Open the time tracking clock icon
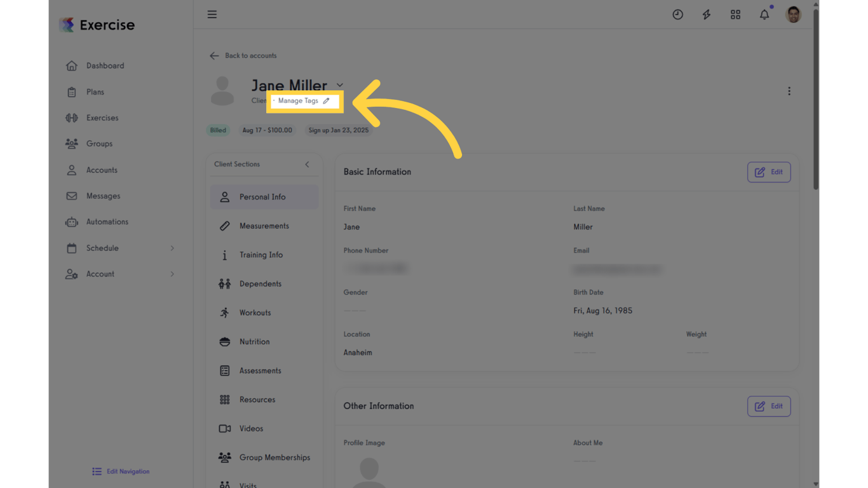The width and height of the screenshot is (868, 488). (677, 14)
